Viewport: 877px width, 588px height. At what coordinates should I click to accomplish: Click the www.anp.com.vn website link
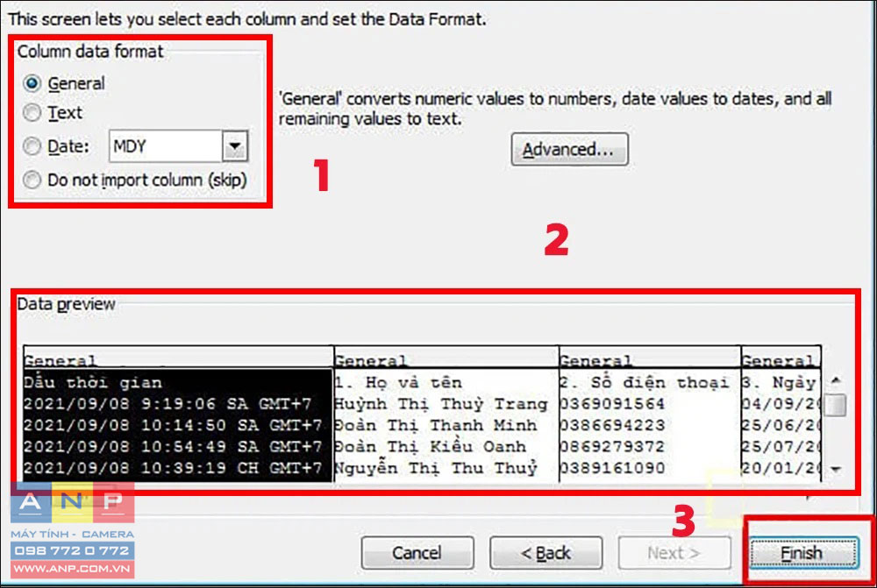tap(72, 569)
